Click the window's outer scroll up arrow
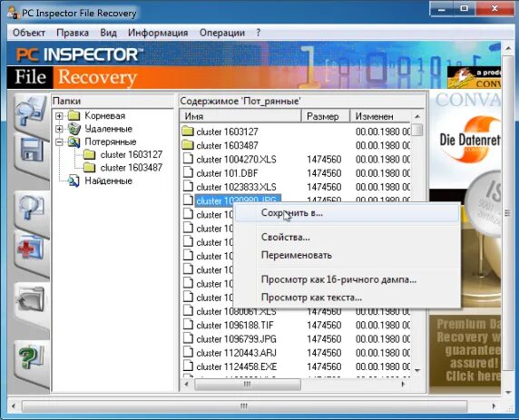The width and height of the screenshot is (519, 420). pyautogui.click(x=508, y=49)
